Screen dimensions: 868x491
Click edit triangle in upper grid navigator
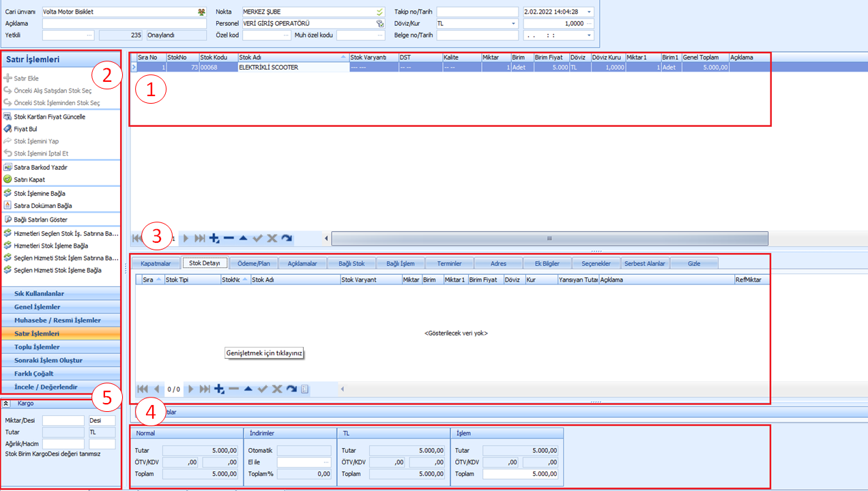243,238
